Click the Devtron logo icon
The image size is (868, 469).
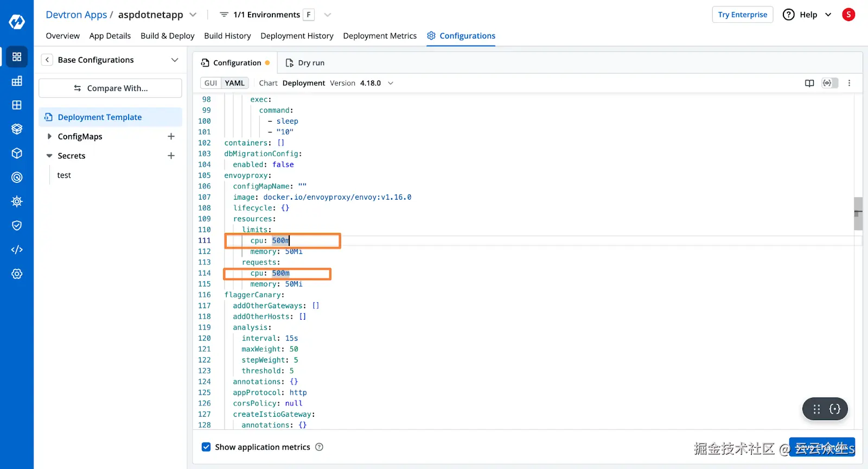[17, 22]
